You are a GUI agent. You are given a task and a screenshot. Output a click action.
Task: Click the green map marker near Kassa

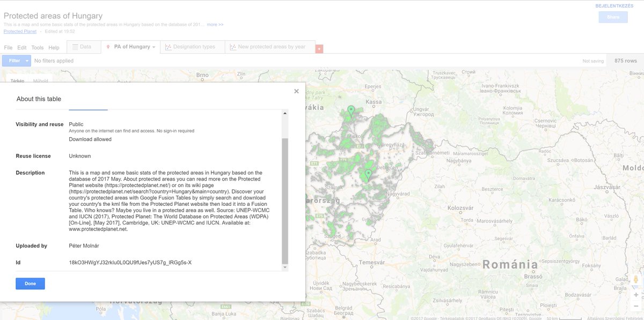(351, 111)
